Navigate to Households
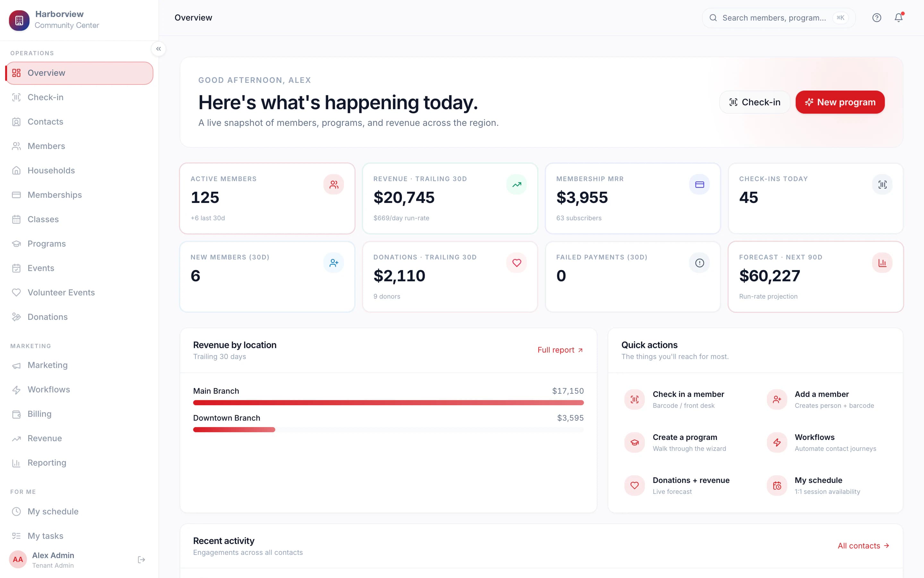 80,171
